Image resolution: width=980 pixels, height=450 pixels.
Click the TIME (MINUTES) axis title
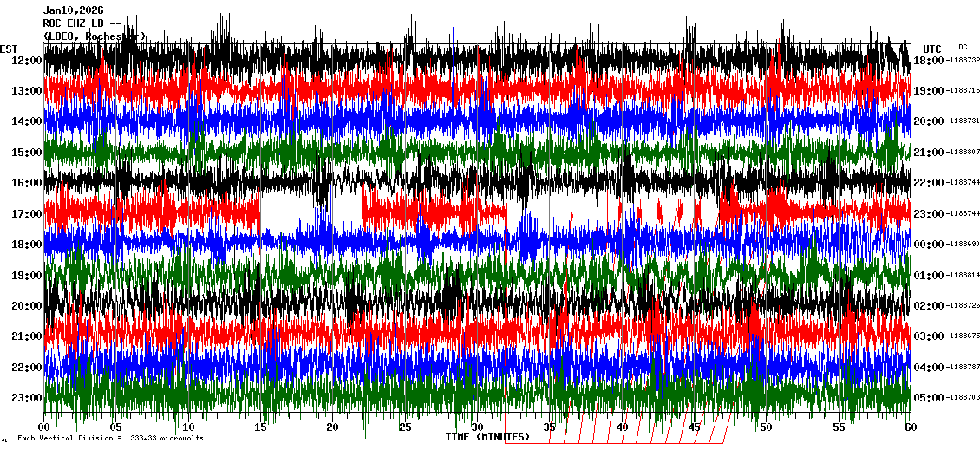pyautogui.click(x=487, y=437)
